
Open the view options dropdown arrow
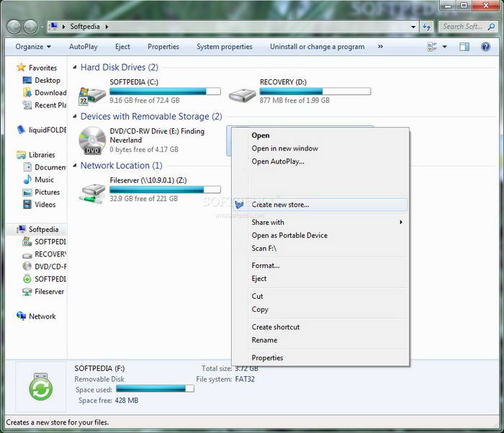click(444, 47)
